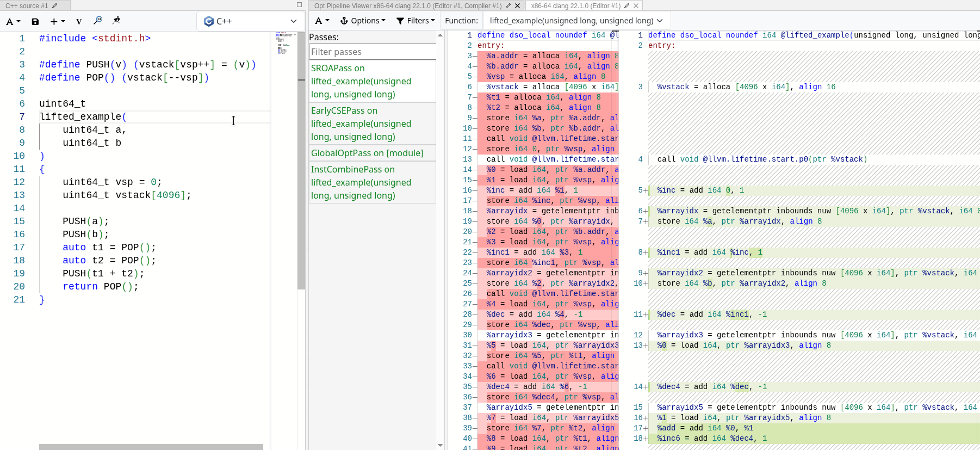Click 'auto t1 = POP();' line
980x450 pixels.
point(109,247)
